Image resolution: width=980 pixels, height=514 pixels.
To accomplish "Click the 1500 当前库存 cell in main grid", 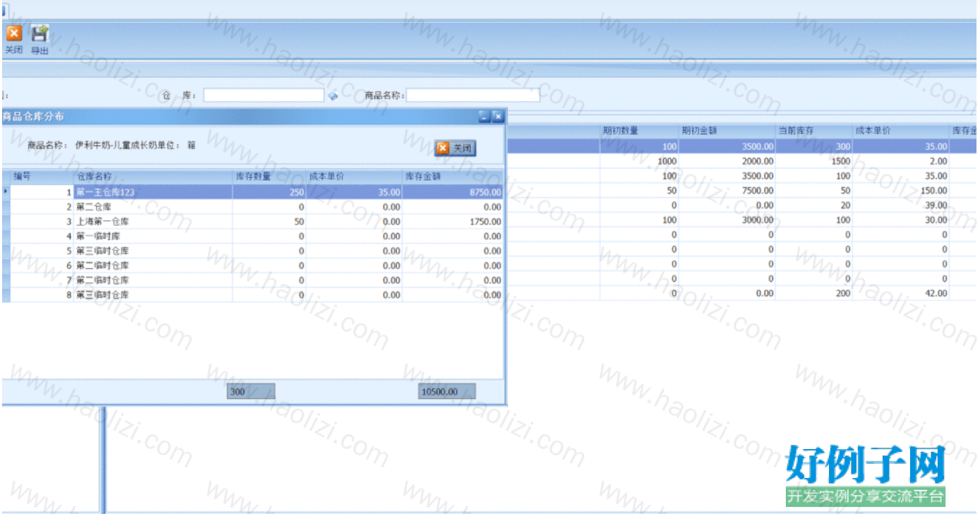I will [814, 161].
